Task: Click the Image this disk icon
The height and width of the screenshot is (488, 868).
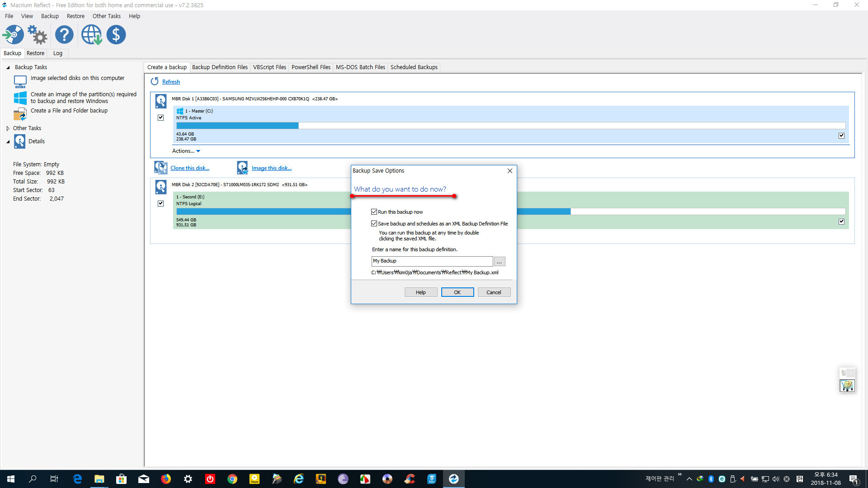Action: [x=241, y=168]
